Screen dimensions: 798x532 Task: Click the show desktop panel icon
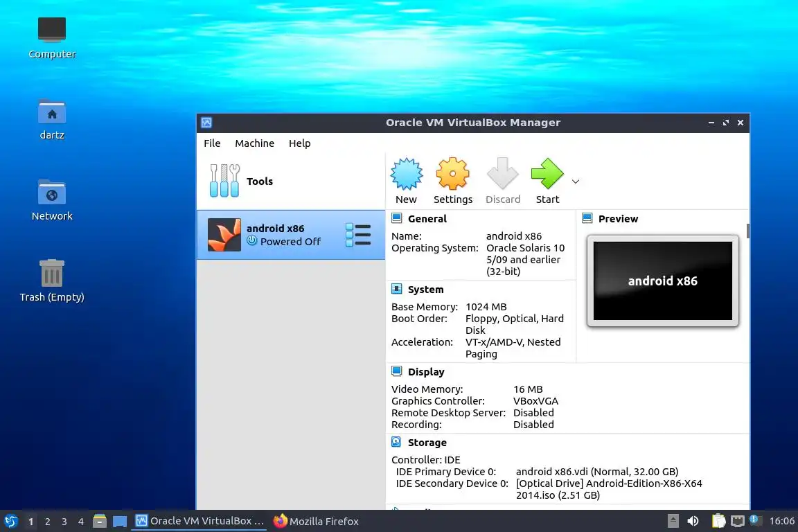click(x=120, y=522)
